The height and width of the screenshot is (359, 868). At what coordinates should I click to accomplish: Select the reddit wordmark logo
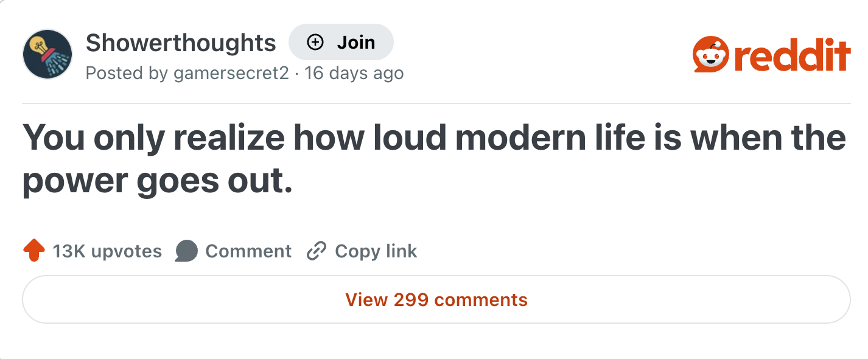(791, 54)
